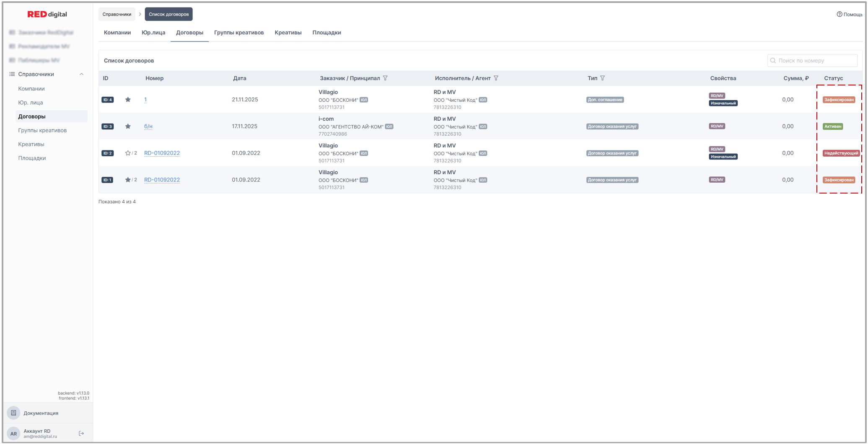Open the Тип column filter icon
This screenshot has width=868, height=444.
[x=602, y=78]
